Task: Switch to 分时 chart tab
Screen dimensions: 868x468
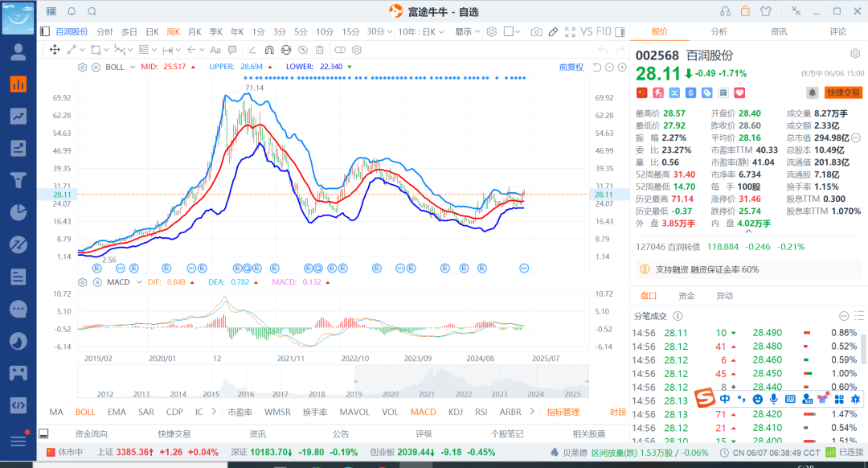Action: (x=104, y=31)
